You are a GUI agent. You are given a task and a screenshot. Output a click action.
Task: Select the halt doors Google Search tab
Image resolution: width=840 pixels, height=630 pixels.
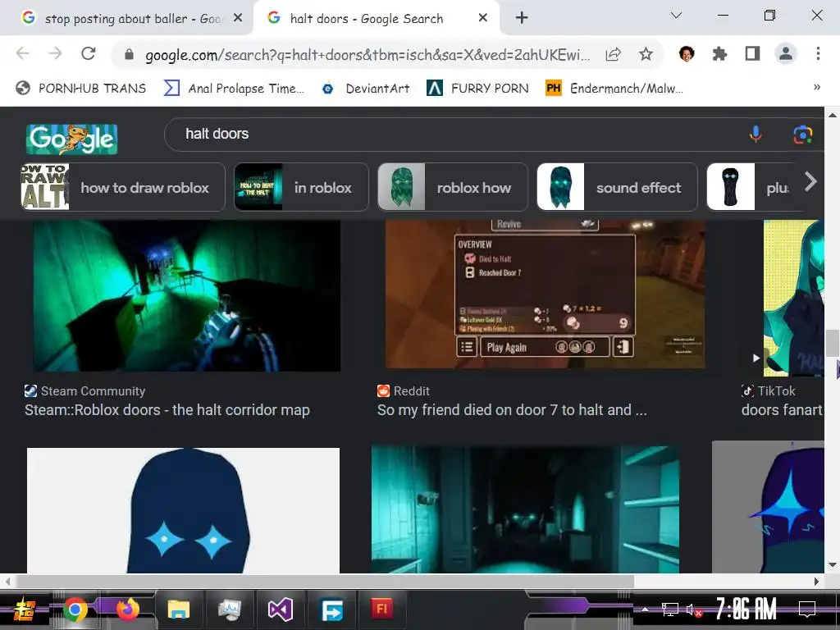coord(375,18)
